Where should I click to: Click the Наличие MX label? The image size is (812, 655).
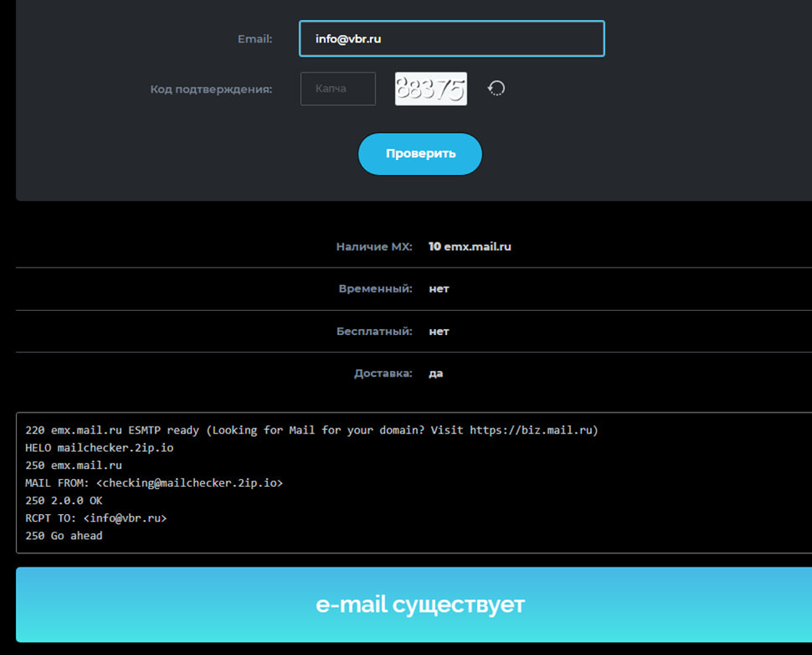[373, 247]
